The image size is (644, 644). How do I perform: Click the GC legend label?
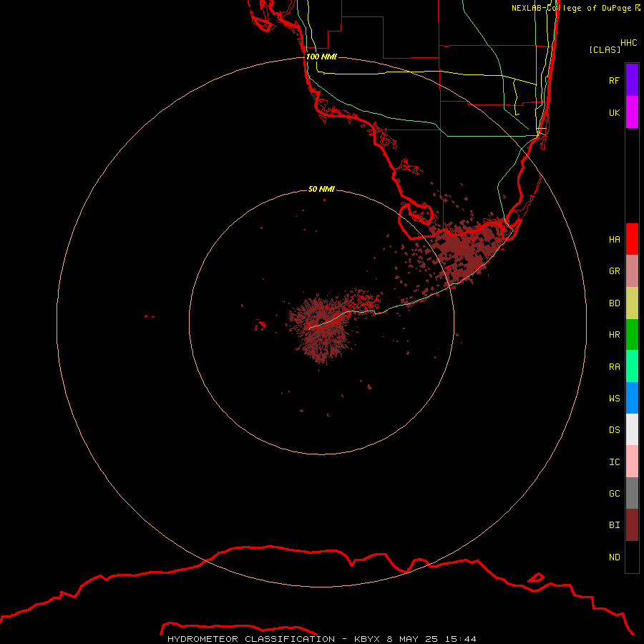pos(614,493)
